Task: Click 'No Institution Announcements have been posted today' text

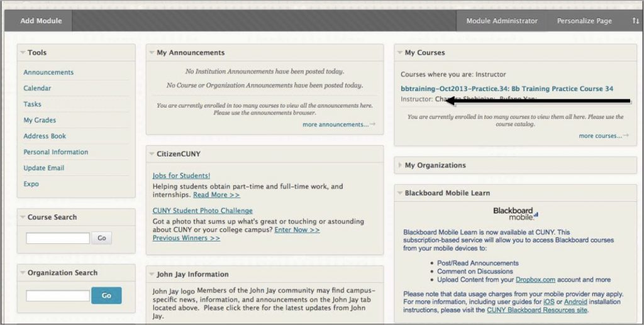Action: (x=265, y=72)
